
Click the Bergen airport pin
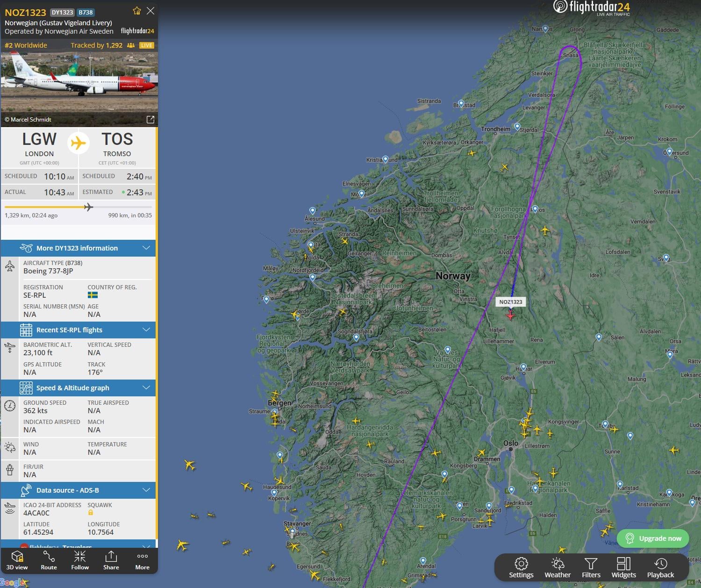[x=274, y=412]
